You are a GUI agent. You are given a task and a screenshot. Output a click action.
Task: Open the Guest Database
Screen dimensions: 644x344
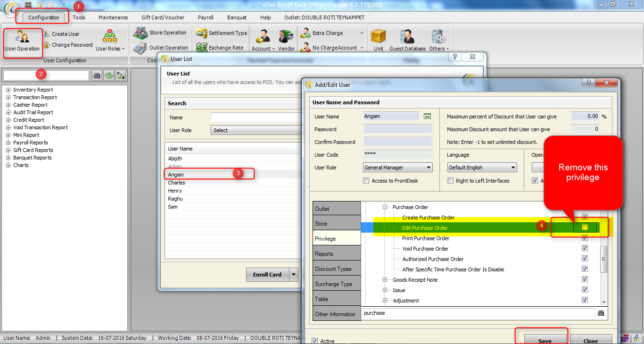tap(407, 41)
